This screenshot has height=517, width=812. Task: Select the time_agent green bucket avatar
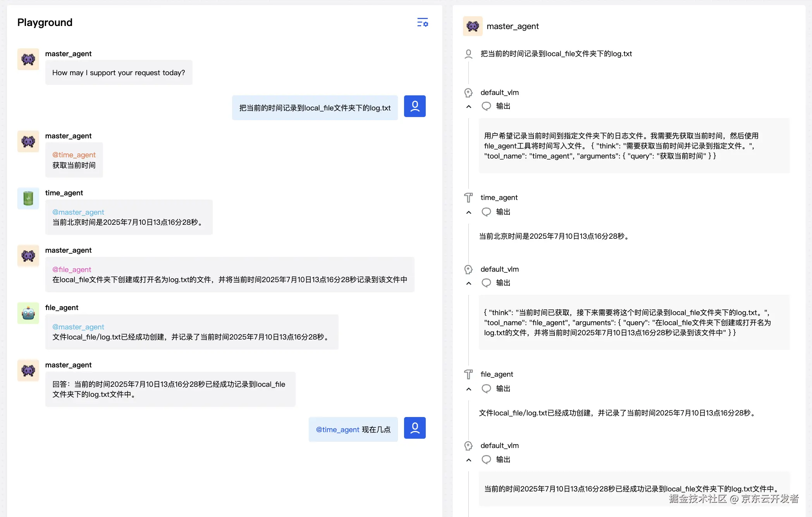point(28,198)
